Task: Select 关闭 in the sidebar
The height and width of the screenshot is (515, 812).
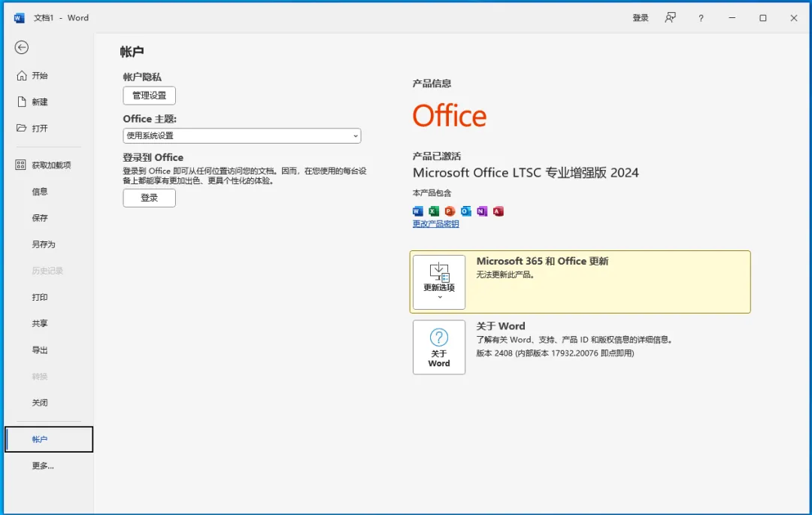Action: pyautogui.click(x=40, y=403)
